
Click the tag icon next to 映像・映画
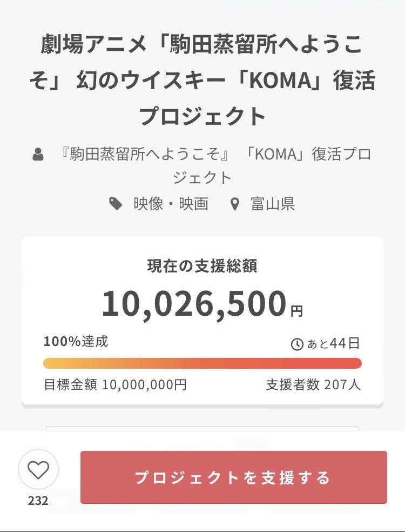pos(116,204)
